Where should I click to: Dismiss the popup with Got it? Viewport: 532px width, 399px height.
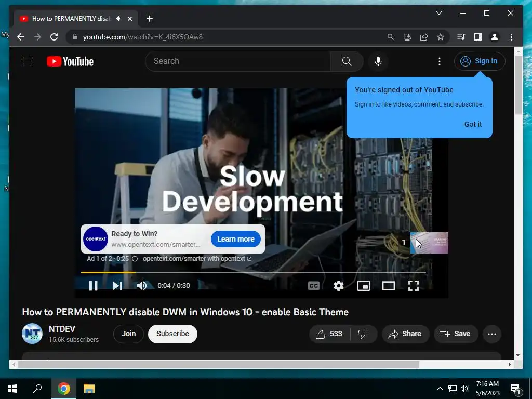point(473,124)
